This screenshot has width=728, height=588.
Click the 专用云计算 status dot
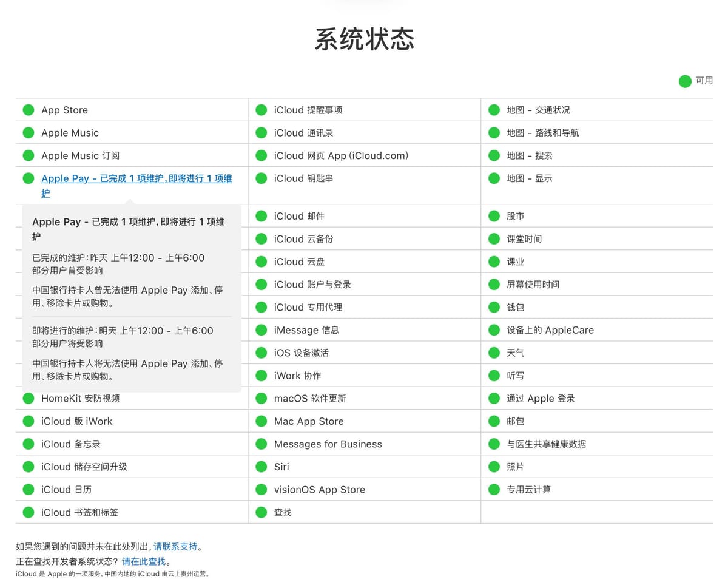[x=493, y=489]
